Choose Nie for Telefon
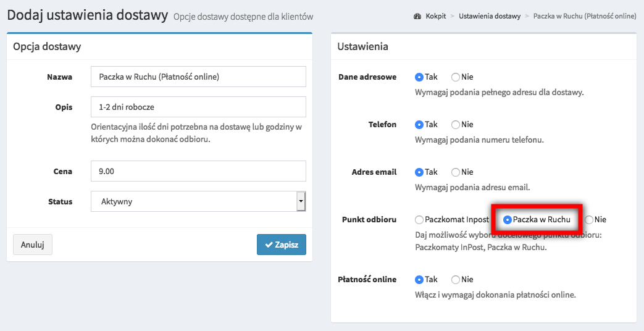Image resolution: width=644 pixels, height=331 pixels. (x=455, y=124)
